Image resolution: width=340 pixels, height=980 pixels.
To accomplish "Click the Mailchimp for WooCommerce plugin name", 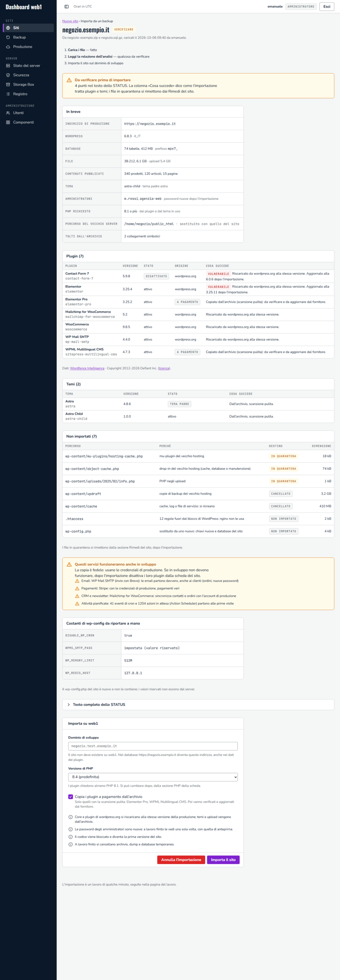I will tap(88, 312).
